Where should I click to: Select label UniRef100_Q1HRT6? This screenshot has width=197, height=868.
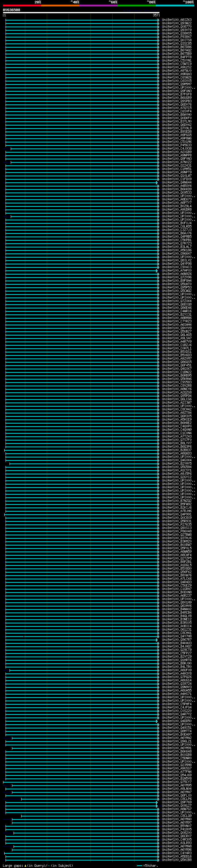tap(176, 660)
